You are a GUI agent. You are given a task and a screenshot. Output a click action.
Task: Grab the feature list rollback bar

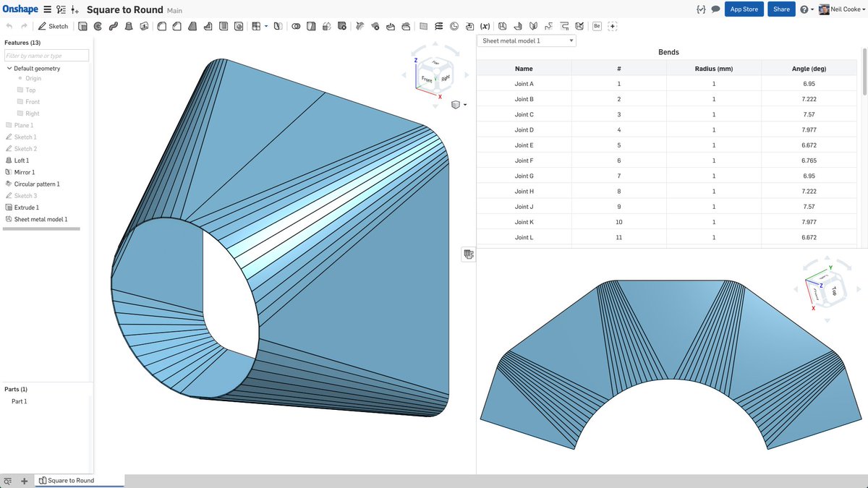click(x=42, y=228)
